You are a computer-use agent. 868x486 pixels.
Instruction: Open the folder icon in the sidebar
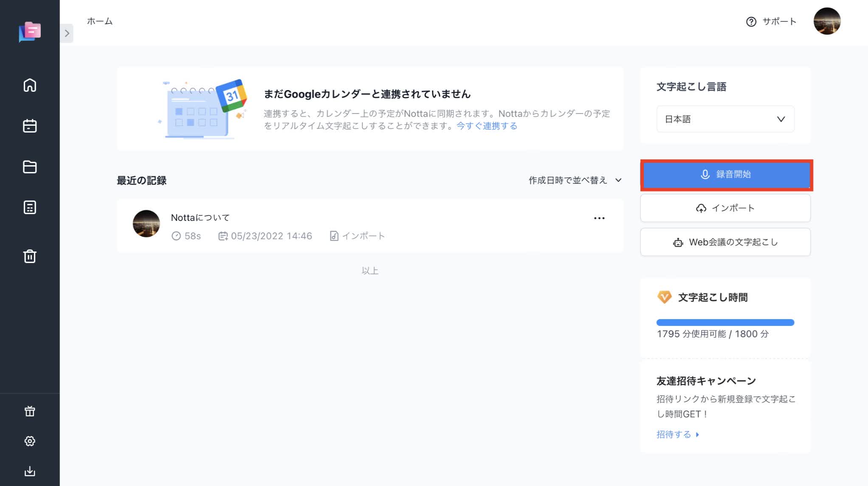(30, 167)
